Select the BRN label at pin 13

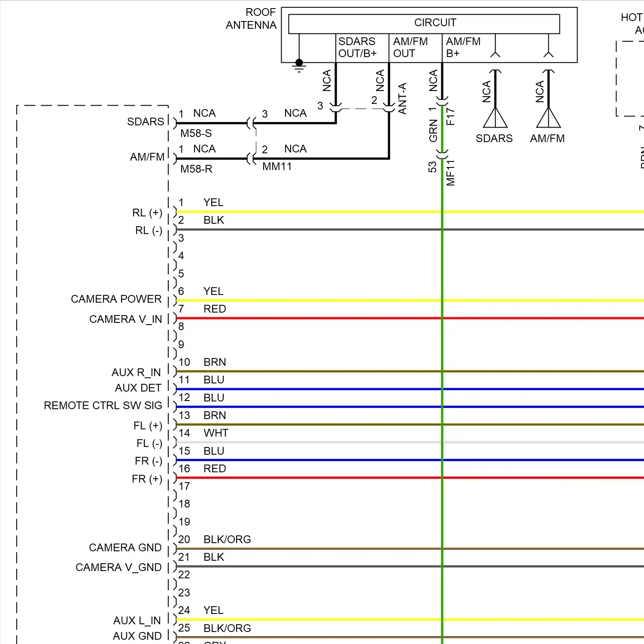point(215,415)
